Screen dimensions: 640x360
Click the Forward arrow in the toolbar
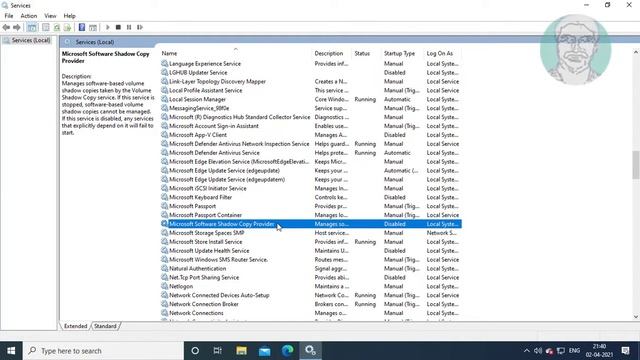tap(17, 27)
